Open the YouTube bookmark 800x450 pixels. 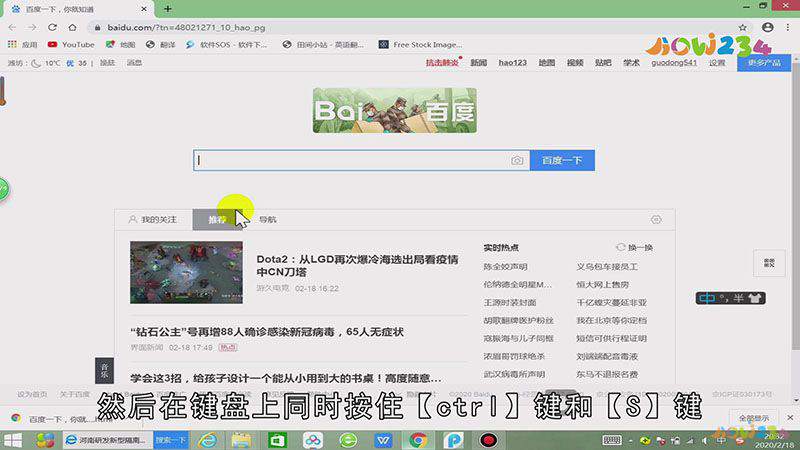click(71, 44)
